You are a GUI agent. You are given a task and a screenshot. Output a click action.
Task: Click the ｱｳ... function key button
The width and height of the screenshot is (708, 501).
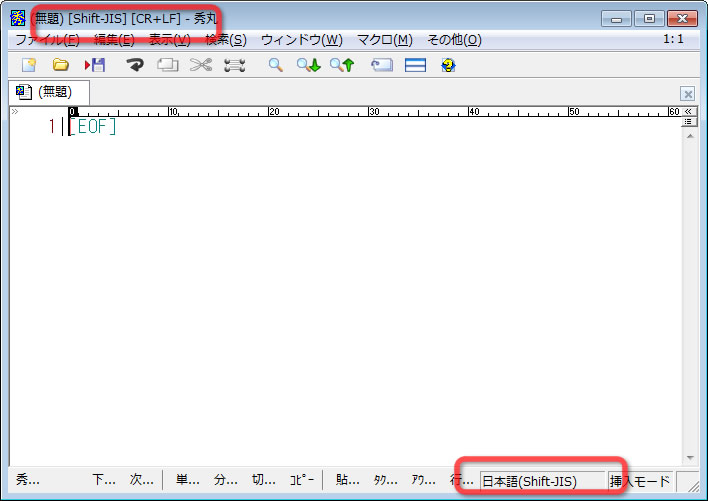[423, 479]
